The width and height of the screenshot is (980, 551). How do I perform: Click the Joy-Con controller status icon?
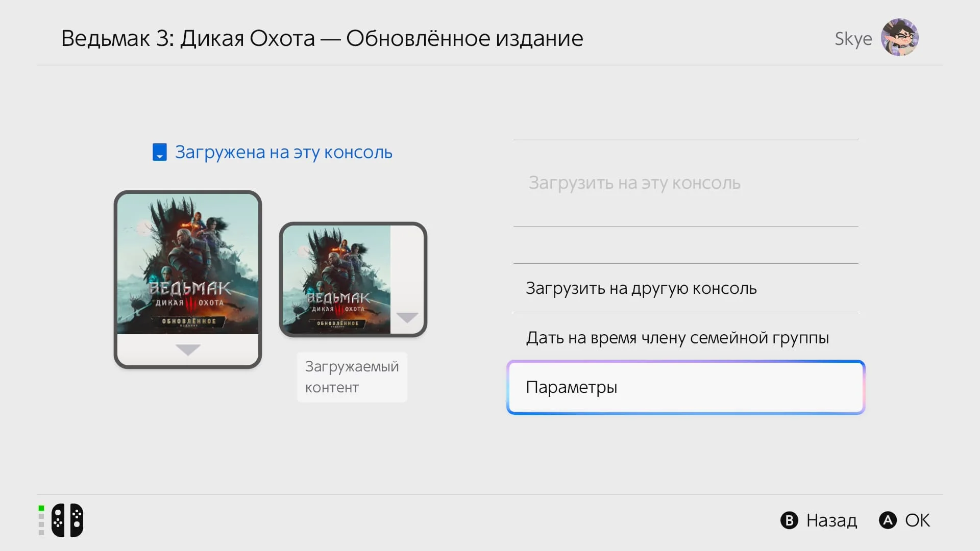[67, 520]
